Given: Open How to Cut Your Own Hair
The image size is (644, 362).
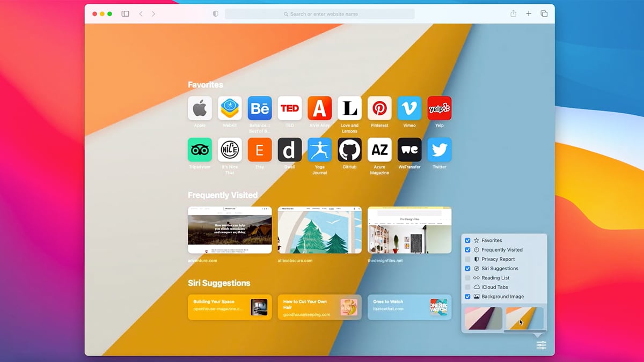Looking at the screenshot, I should [x=320, y=307].
